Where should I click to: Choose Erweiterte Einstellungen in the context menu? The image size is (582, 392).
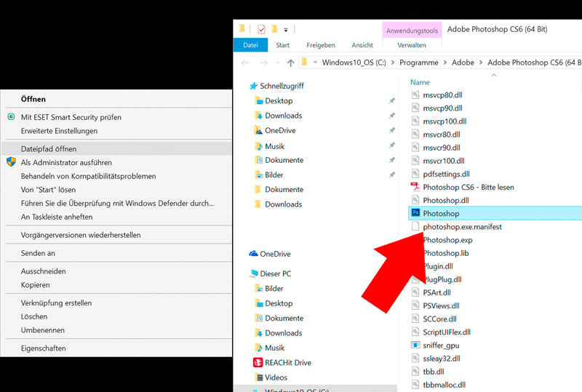(118, 131)
